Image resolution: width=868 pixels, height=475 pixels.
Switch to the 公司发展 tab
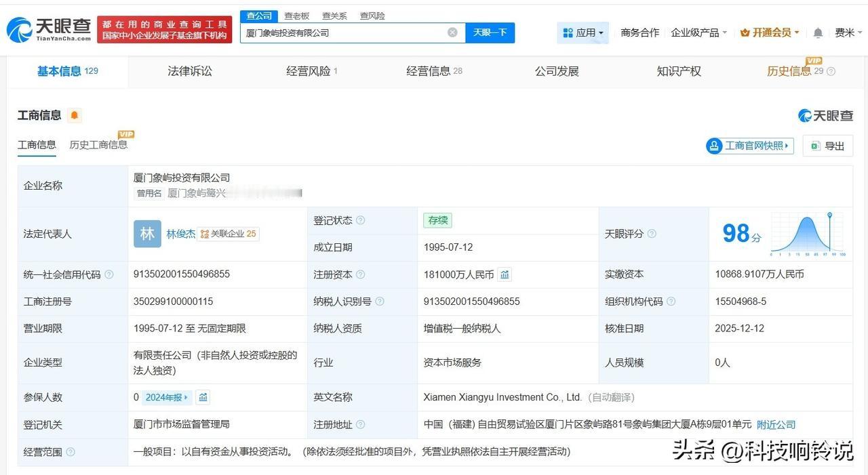tap(557, 71)
